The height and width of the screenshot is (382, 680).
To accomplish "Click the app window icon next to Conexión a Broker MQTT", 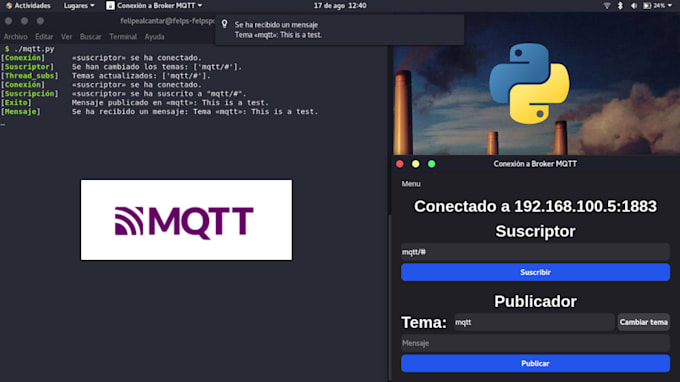I will [111, 6].
